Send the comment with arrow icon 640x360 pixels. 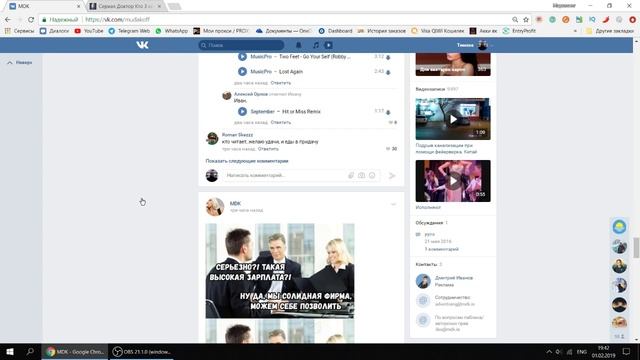[392, 176]
